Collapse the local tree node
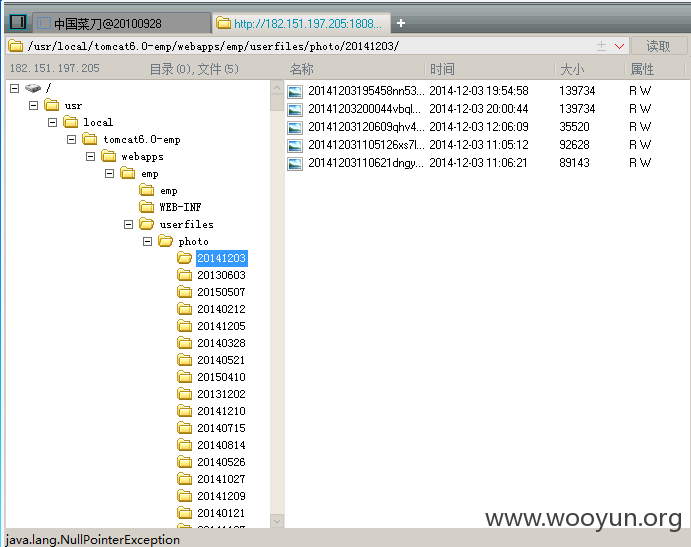Viewport: 691px width, 547px height. [52, 123]
